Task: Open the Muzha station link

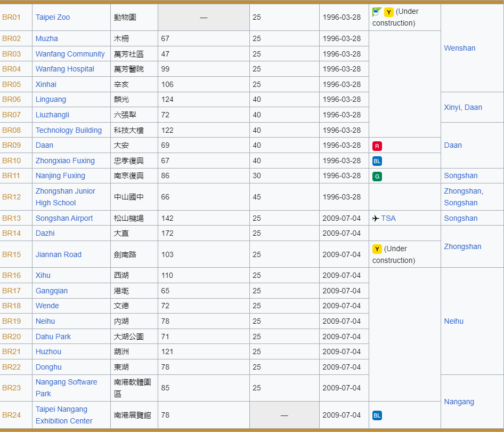Action: point(47,38)
